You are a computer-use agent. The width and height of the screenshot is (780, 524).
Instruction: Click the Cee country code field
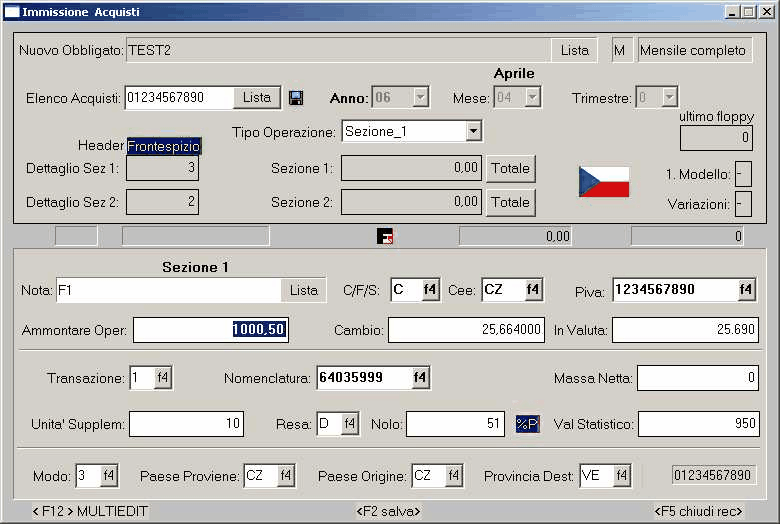(503, 290)
